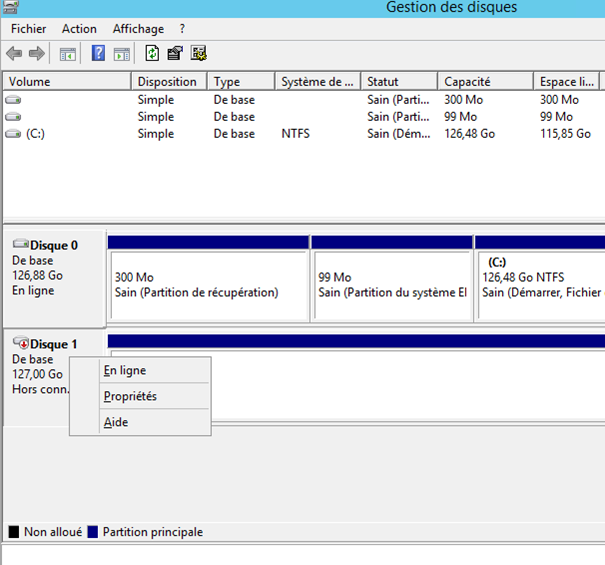Click the Refresh toolbar icon

[152, 54]
